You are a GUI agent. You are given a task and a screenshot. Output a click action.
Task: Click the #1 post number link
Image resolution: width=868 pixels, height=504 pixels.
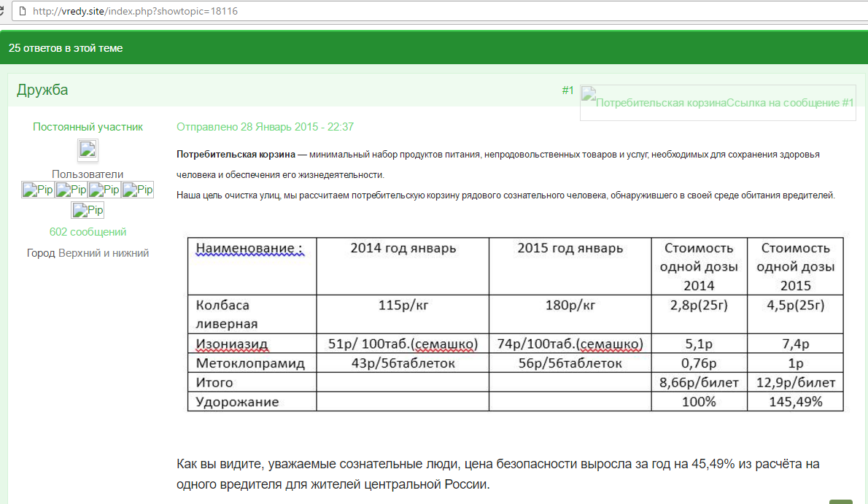(x=567, y=90)
